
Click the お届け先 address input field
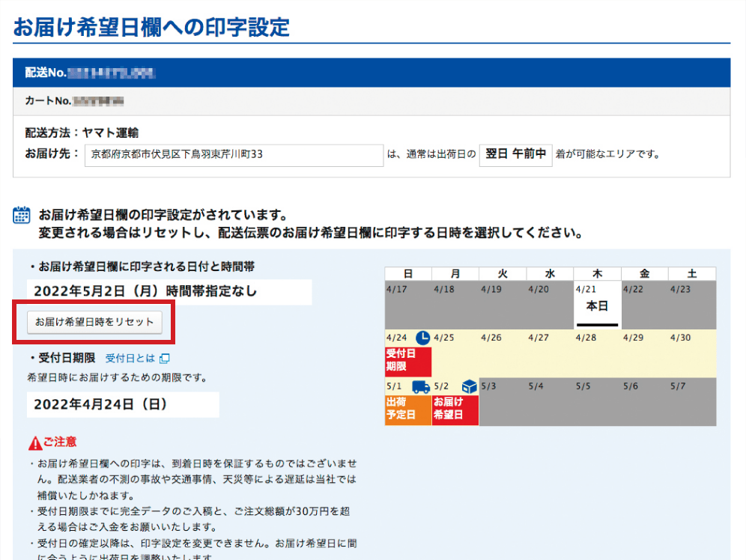pos(233,155)
